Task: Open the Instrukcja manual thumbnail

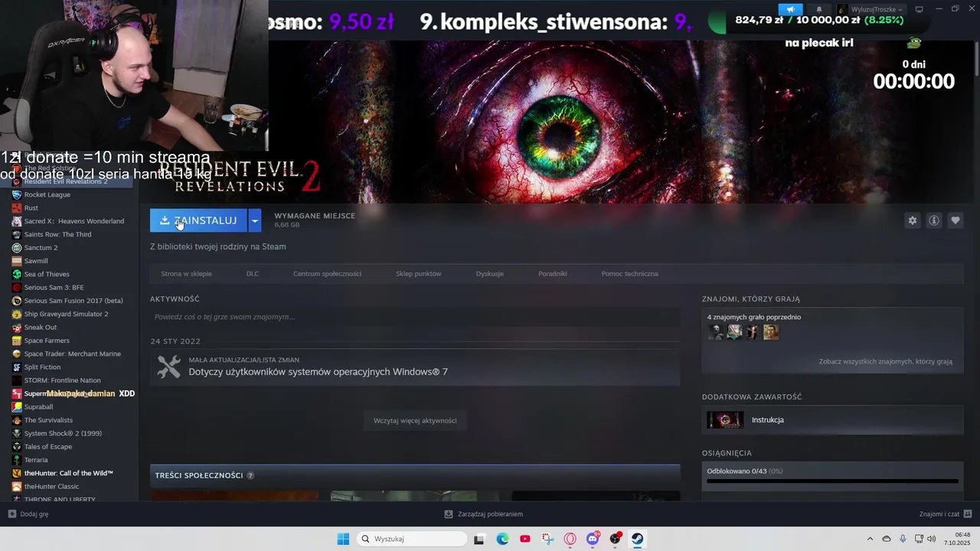Action: pyautogui.click(x=725, y=419)
